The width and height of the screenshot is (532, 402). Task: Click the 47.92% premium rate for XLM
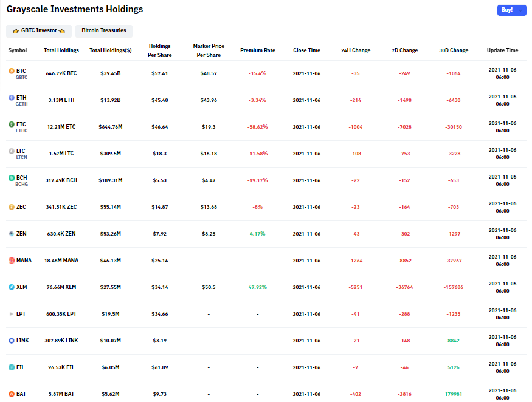pos(258,287)
